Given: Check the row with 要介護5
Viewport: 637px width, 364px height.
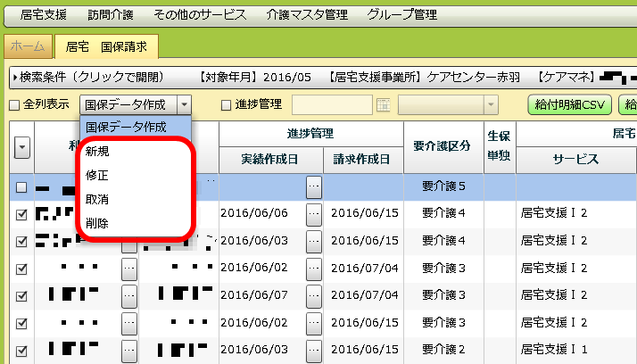Looking at the screenshot, I should click(x=21, y=188).
